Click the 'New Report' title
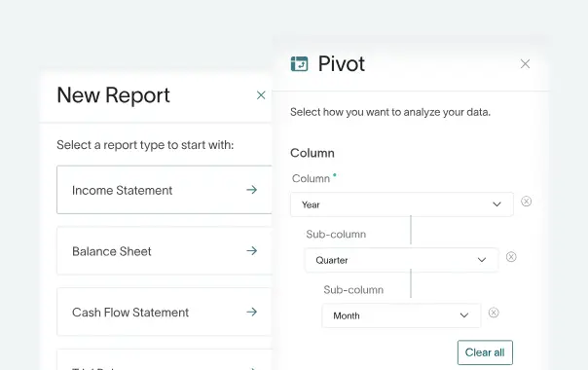The width and height of the screenshot is (588, 370). [113, 95]
